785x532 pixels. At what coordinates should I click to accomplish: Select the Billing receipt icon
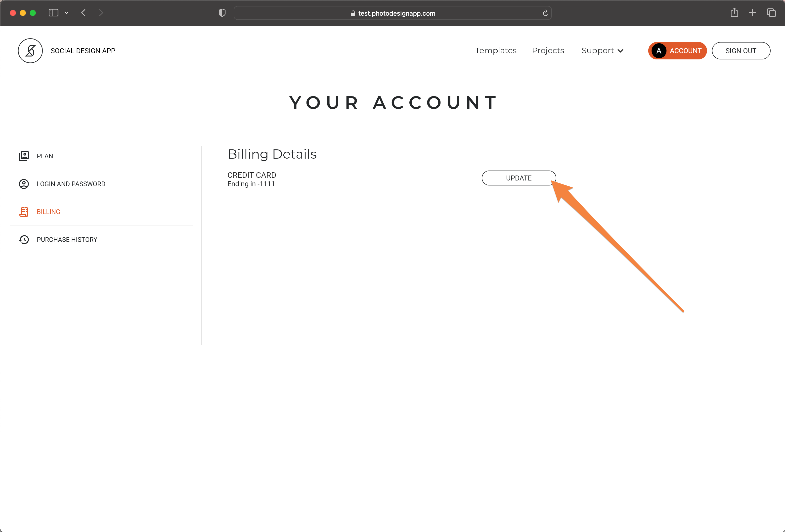pos(24,212)
